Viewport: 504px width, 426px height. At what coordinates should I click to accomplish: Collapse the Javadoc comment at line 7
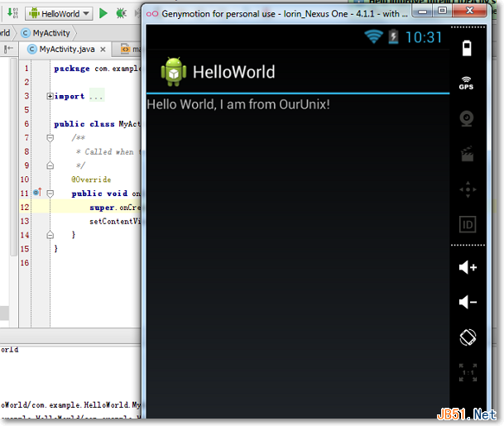50,138
